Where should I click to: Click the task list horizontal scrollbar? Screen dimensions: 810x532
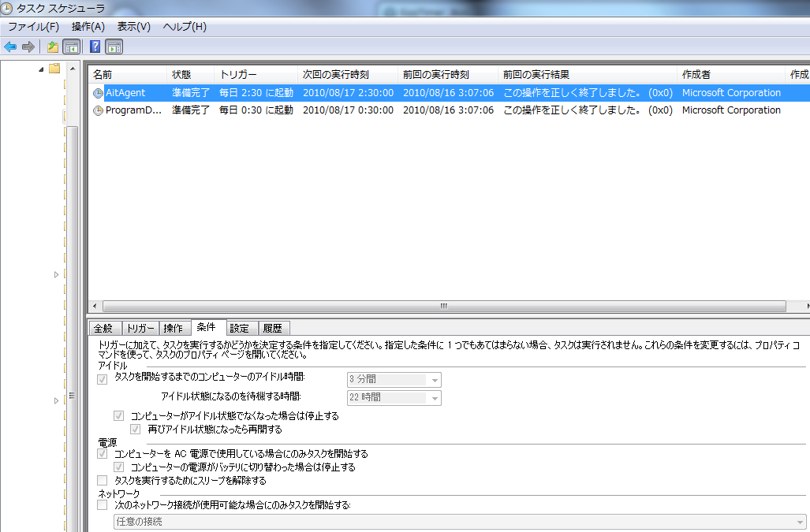click(443, 306)
